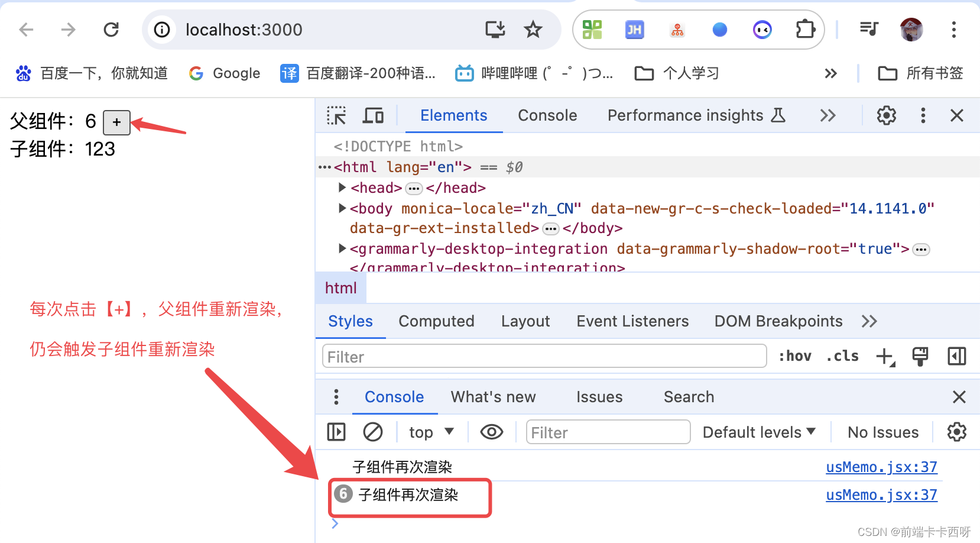Viewport: 980px width, 543px height.
Task: Open the drawer Issues tab
Action: 599,397
